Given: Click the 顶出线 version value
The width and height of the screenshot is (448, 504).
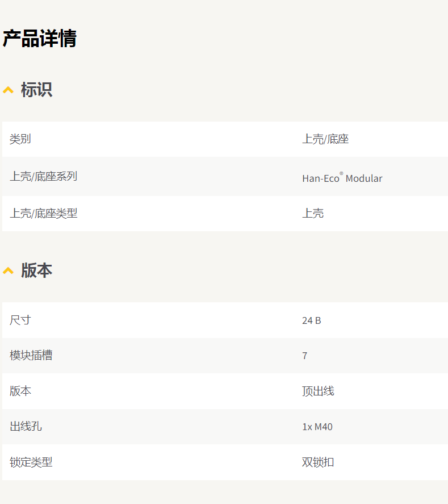Looking at the screenshot, I should pos(318,391).
